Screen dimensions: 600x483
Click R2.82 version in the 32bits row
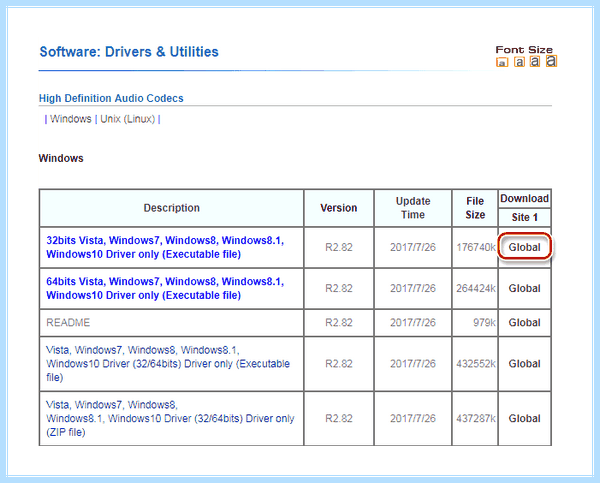[x=339, y=247]
